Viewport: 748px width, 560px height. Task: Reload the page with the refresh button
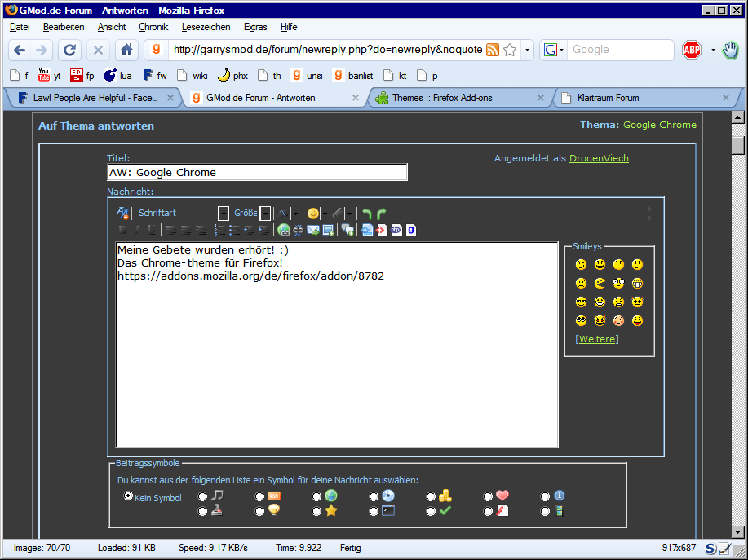point(70,50)
